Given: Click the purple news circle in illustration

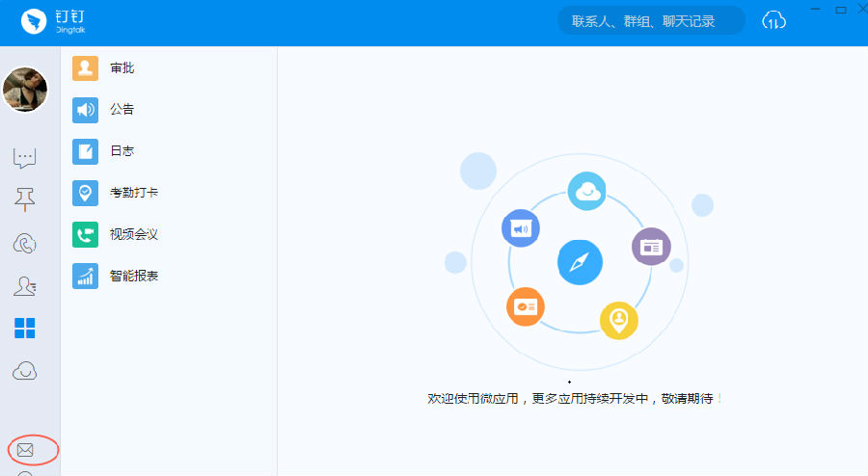Looking at the screenshot, I should point(651,247).
